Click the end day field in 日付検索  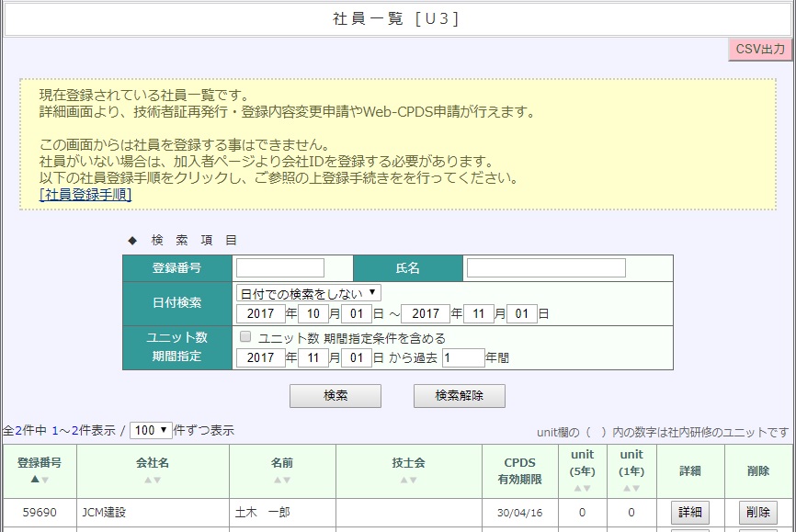click(x=522, y=313)
